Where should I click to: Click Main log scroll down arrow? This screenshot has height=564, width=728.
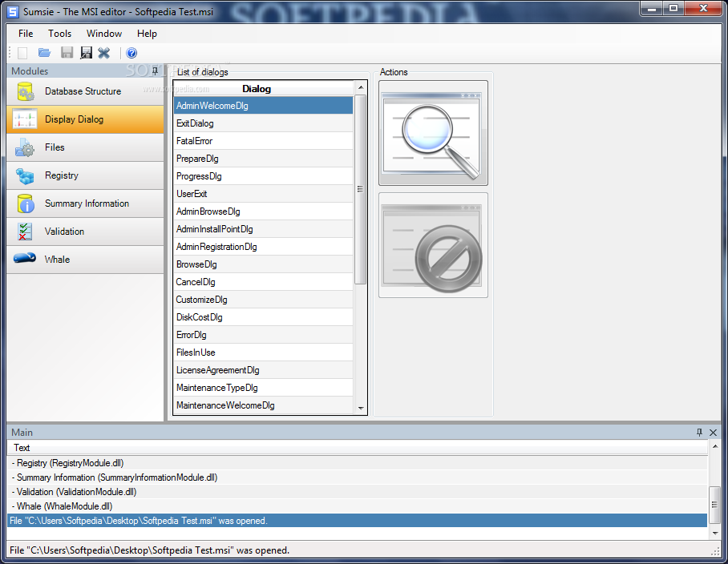[715, 534]
